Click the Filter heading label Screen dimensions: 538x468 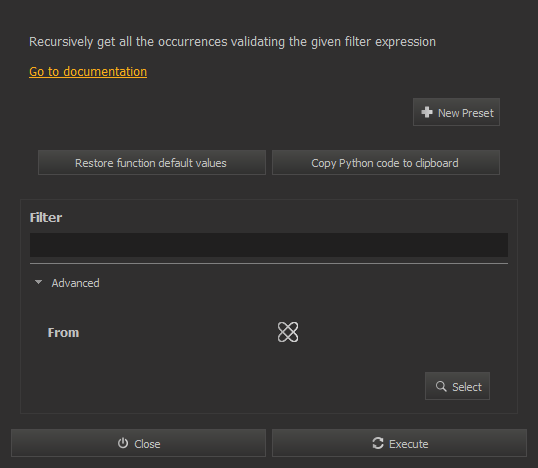click(46, 218)
